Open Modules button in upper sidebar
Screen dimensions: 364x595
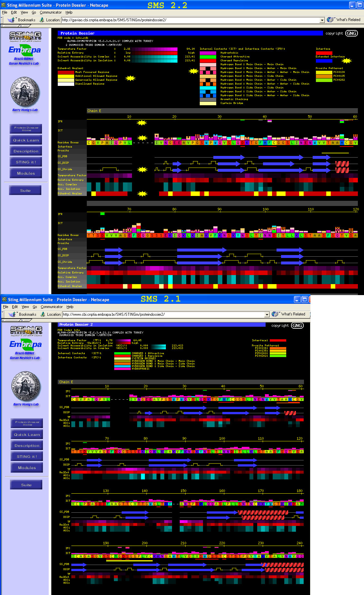tap(26, 173)
